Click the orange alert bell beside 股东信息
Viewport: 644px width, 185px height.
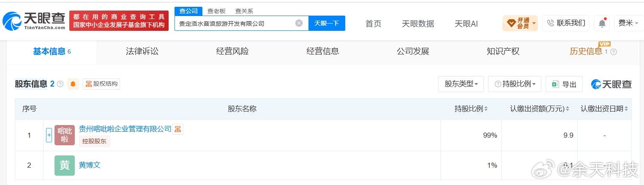pyautogui.click(x=73, y=84)
